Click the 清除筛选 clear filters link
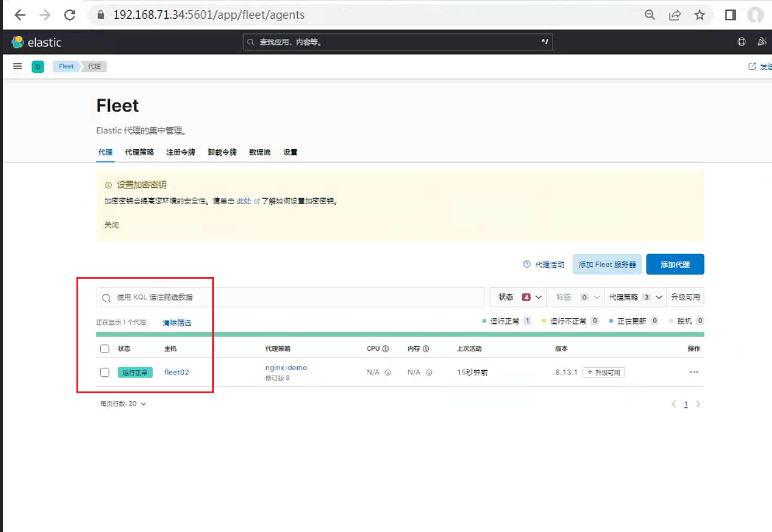The image size is (772, 532). (x=176, y=323)
